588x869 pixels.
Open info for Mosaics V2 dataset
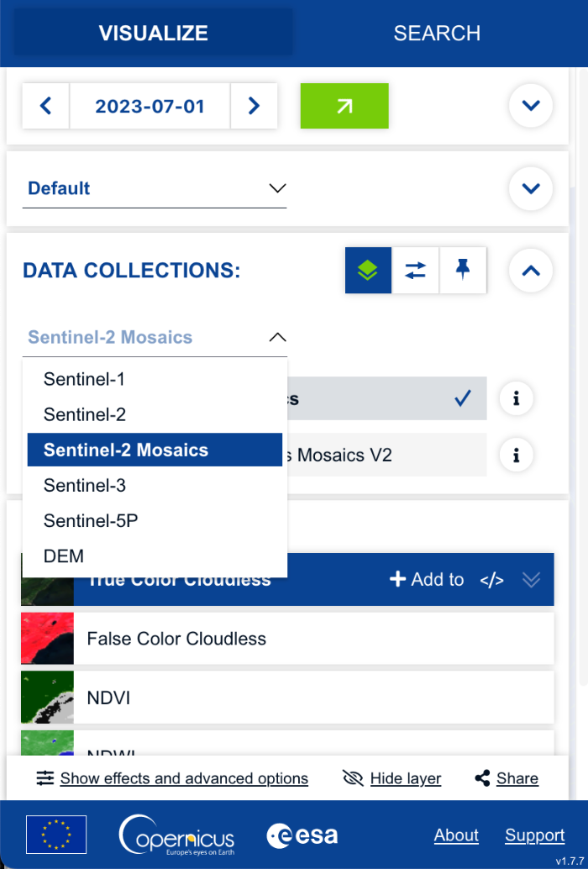tap(516, 455)
